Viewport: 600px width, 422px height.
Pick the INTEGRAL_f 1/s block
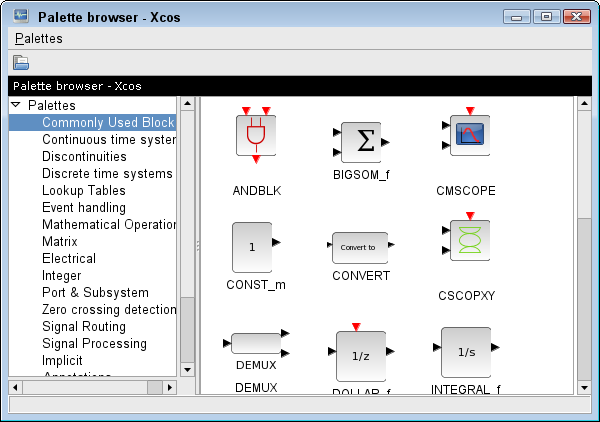point(466,352)
